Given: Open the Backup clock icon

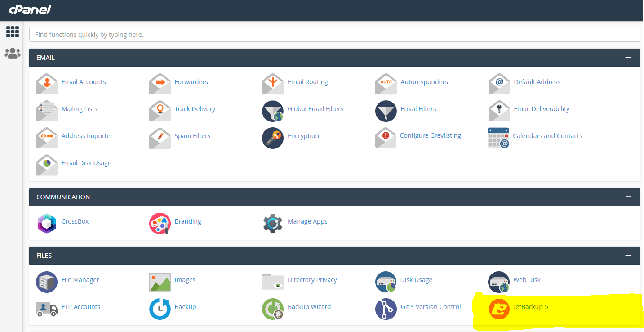Looking at the screenshot, I should tap(160, 309).
